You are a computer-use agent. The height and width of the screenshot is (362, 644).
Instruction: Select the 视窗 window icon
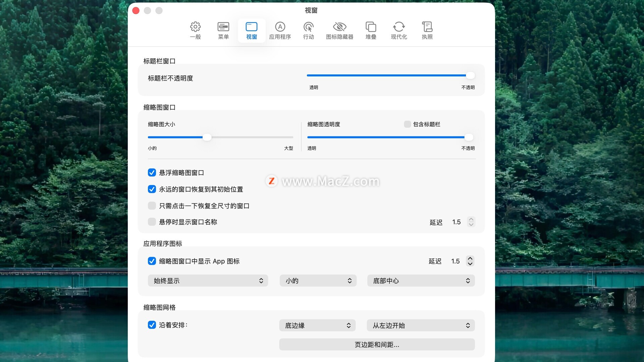point(252,26)
